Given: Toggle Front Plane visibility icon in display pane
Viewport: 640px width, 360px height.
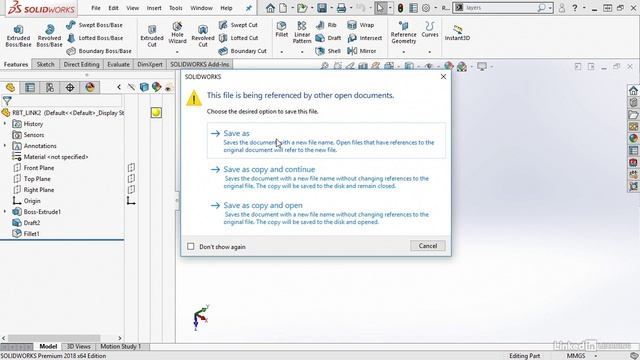Looking at the screenshot, I should click(x=131, y=168).
